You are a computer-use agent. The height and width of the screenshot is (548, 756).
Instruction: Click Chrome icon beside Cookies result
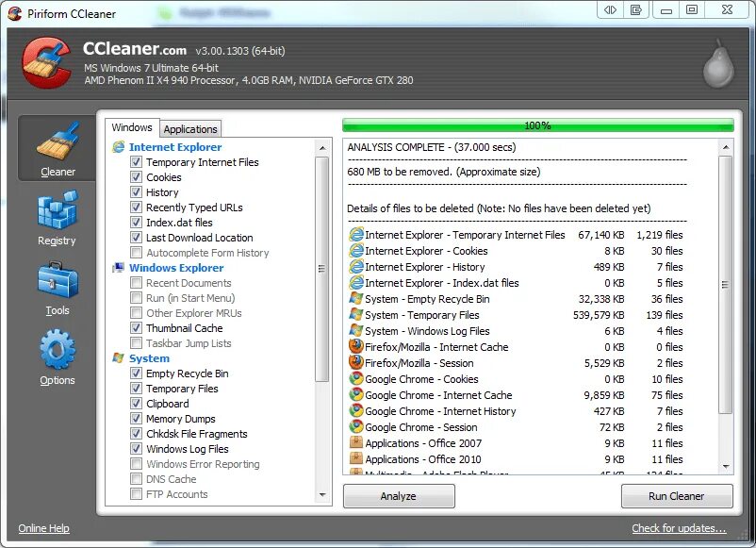tap(355, 378)
